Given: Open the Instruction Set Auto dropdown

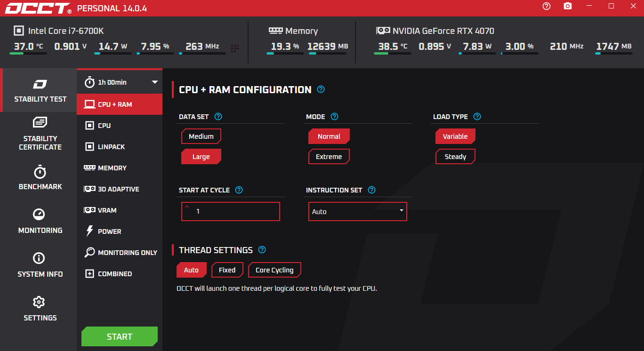Looking at the screenshot, I should point(357,212).
